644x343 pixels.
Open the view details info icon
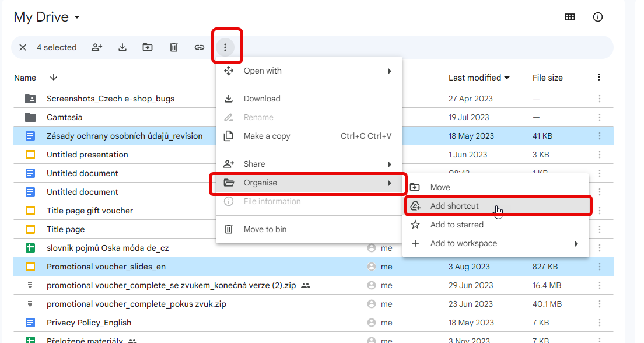pyautogui.click(x=598, y=17)
